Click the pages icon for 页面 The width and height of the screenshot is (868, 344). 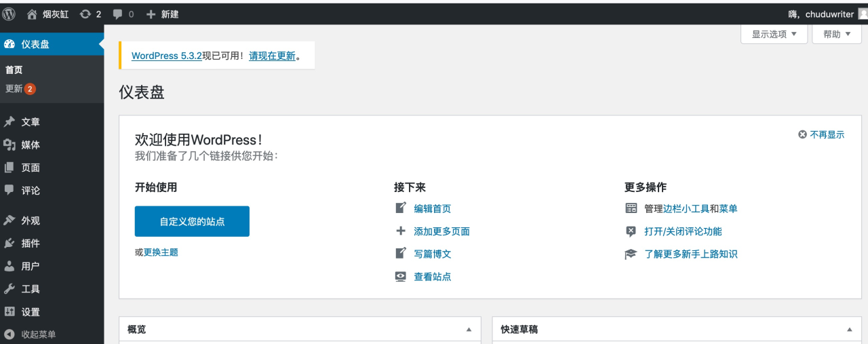[9, 168]
